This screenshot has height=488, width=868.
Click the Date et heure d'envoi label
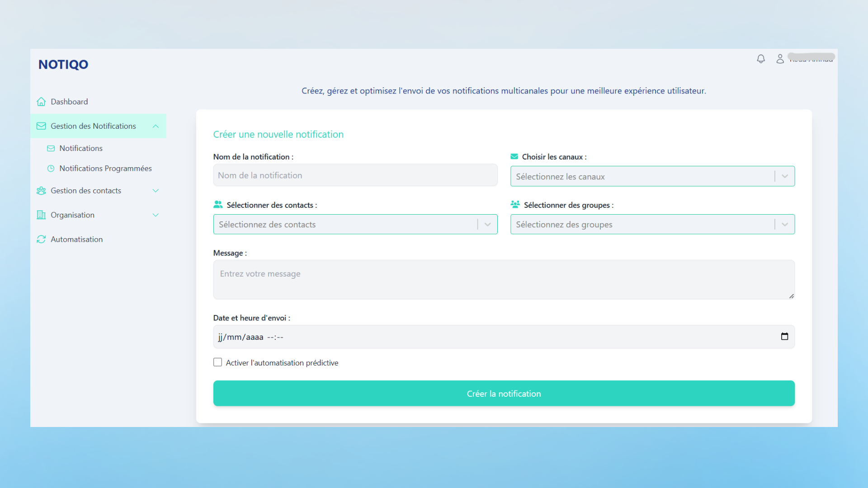coord(252,318)
